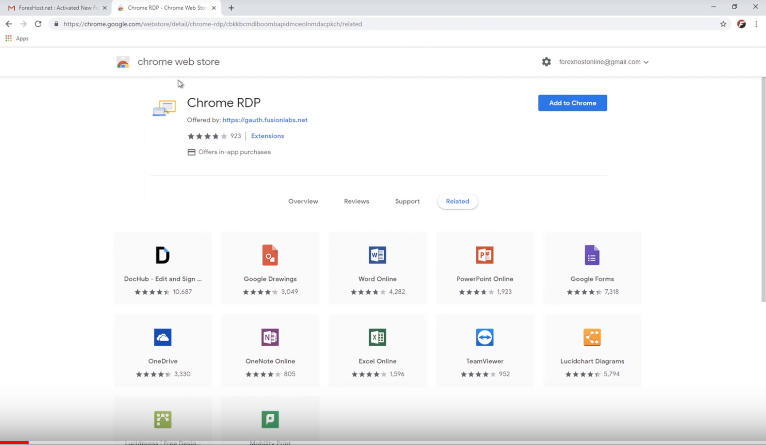The image size is (766, 445).
Task: View the site security padlock
Action: click(x=56, y=24)
